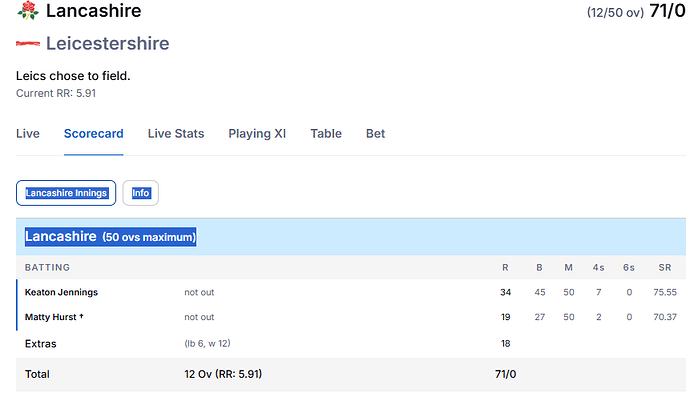Image resolution: width=690 pixels, height=397 pixels.
Task: Click the extras total 18
Action: click(505, 343)
